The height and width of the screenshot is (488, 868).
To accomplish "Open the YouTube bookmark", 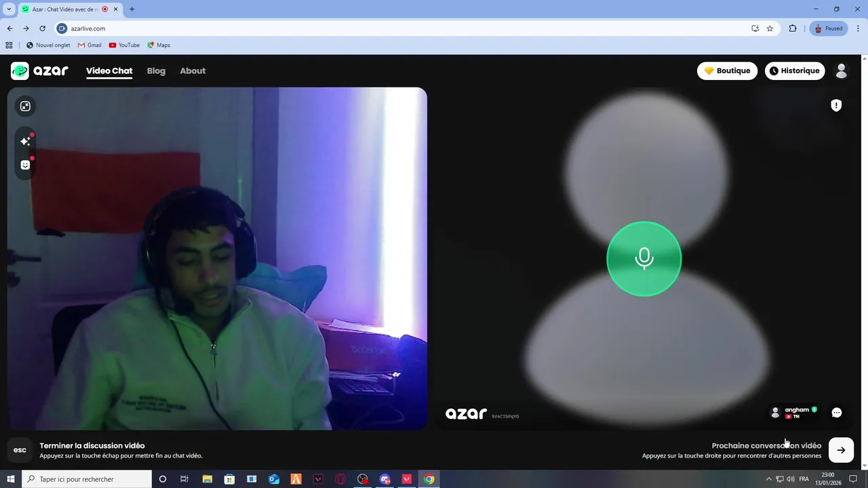I will pos(124,45).
